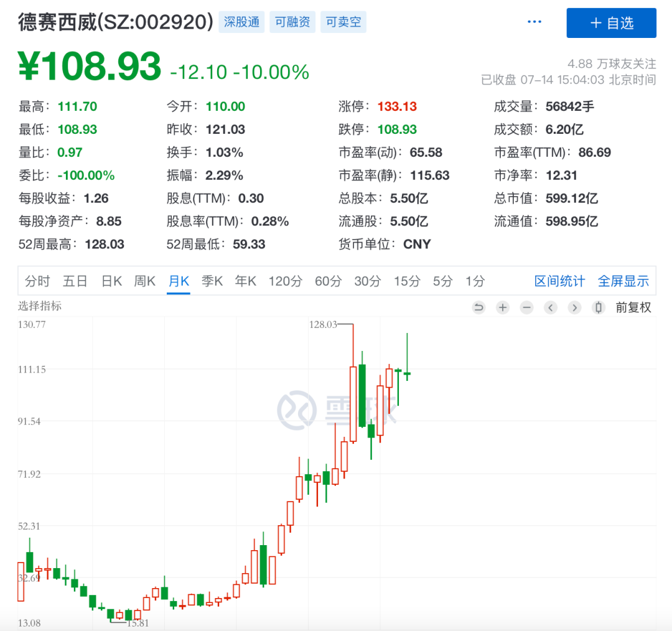Switch to the 日K daily chart tab
This screenshot has width=672, height=631.
[111, 281]
